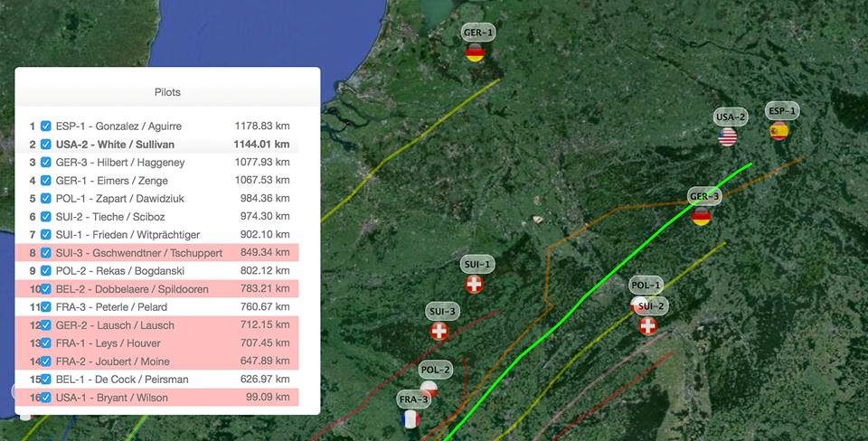Uncheck the BEL-1 De Cock / Peirsman checkbox
The width and height of the screenshot is (868, 441).
pos(45,380)
